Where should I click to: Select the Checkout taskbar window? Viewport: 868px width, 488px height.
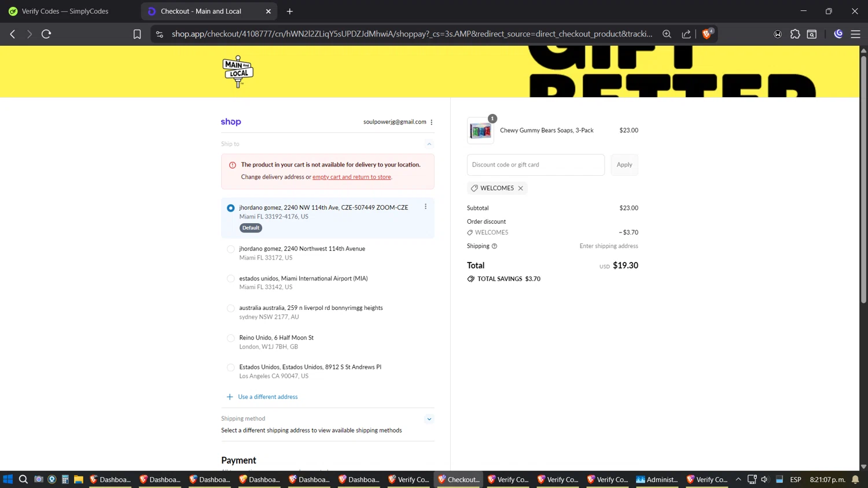459,479
